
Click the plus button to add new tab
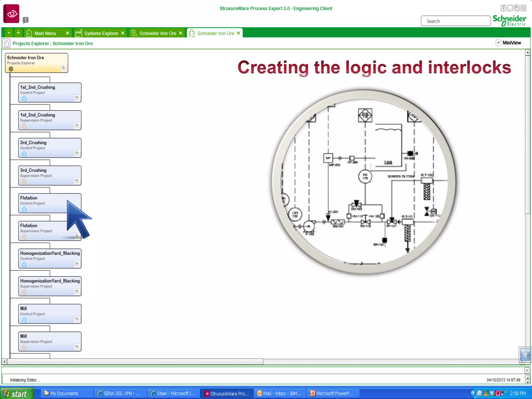pos(18,33)
